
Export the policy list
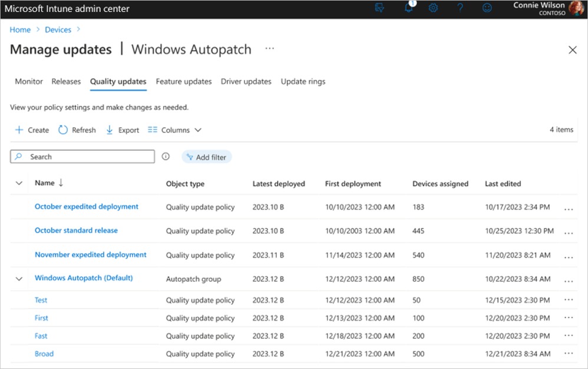pos(122,129)
